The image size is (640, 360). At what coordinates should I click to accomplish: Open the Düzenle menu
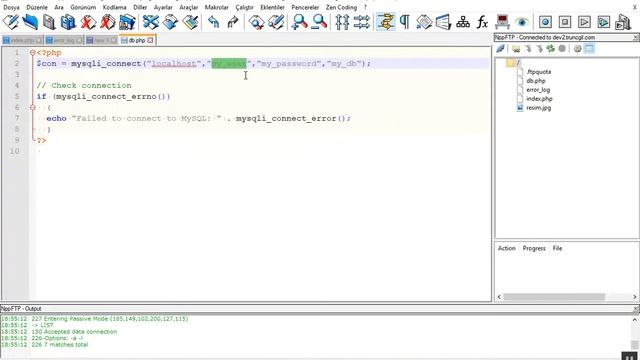point(37,7)
